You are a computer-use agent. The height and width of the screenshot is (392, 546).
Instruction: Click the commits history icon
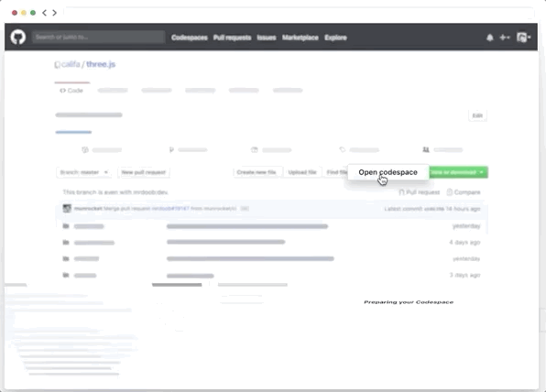85,150
